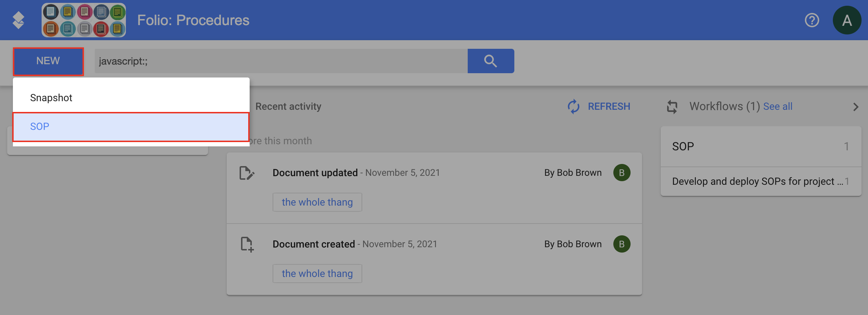This screenshot has height=315, width=868.
Task: Open the Folio Procedures books thumbnail
Action: pos(84,20)
